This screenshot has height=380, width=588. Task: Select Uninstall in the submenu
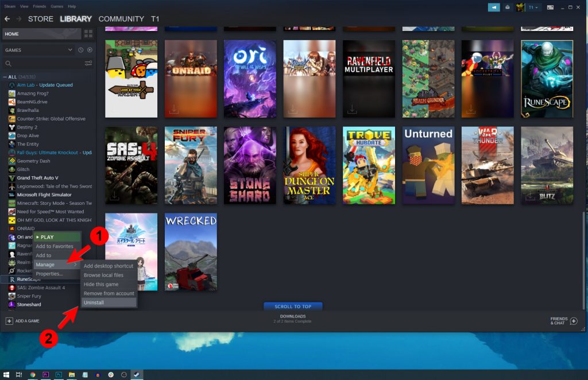click(109, 303)
